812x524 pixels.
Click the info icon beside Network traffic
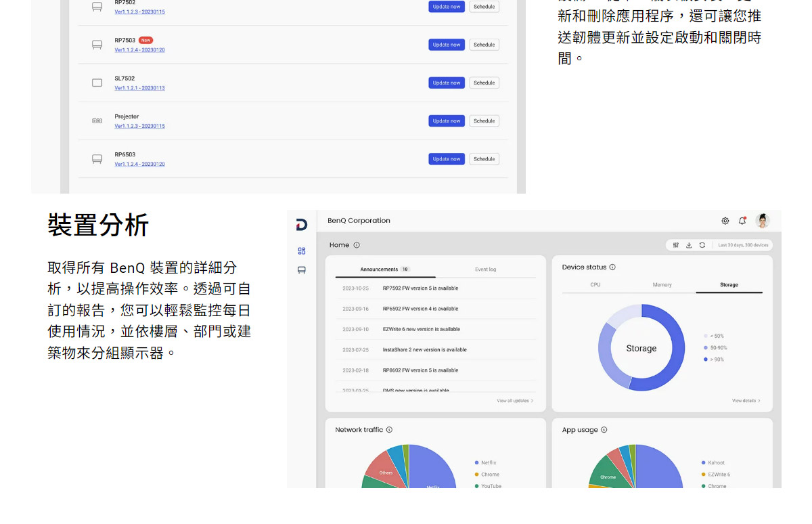tap(389, 430)
